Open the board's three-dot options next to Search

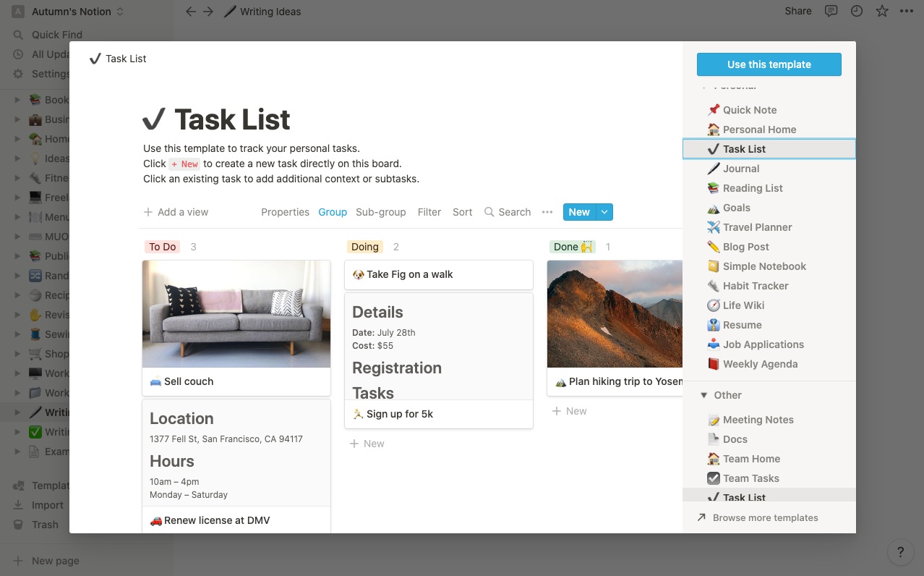tap(547, 212)
